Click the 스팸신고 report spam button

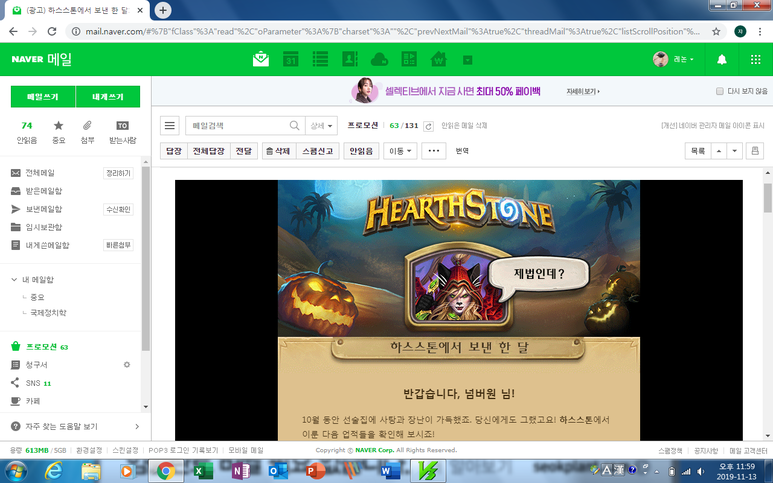point(317,151)
